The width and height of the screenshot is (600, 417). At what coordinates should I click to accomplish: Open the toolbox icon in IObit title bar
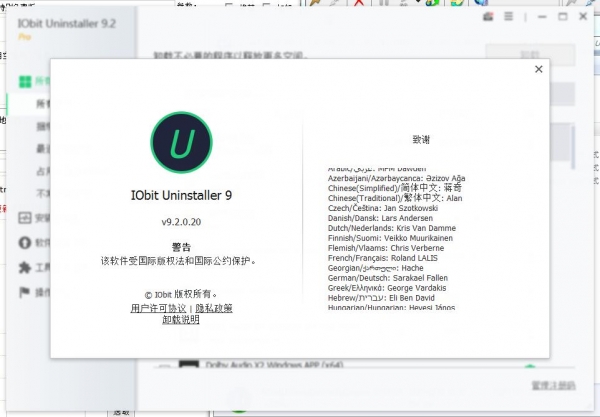[x=488, y=16]
